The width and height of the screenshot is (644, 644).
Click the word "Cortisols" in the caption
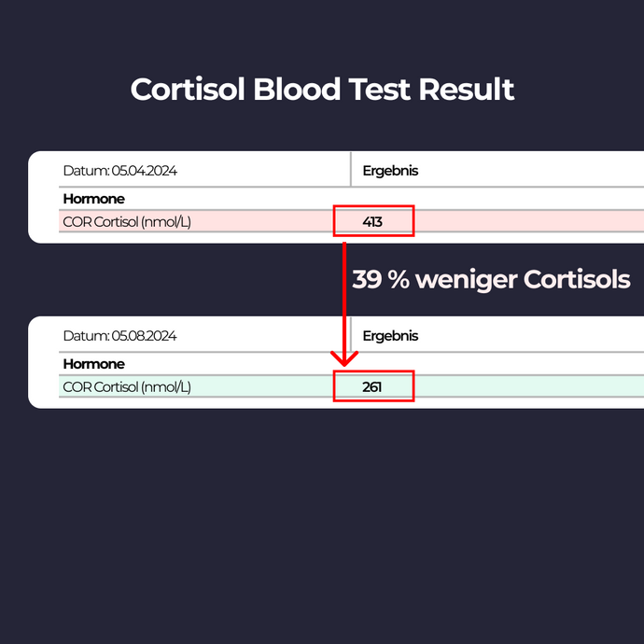(x=577, y=279)
